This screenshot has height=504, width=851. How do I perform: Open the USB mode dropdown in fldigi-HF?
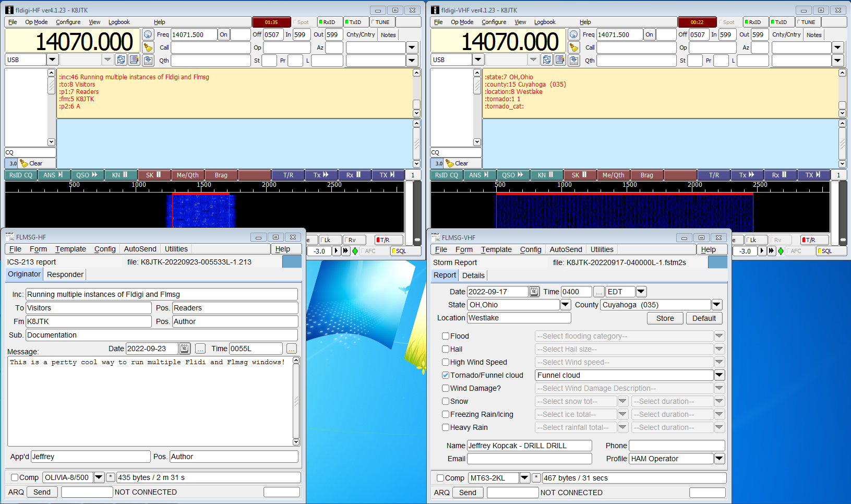click(52, 59)
